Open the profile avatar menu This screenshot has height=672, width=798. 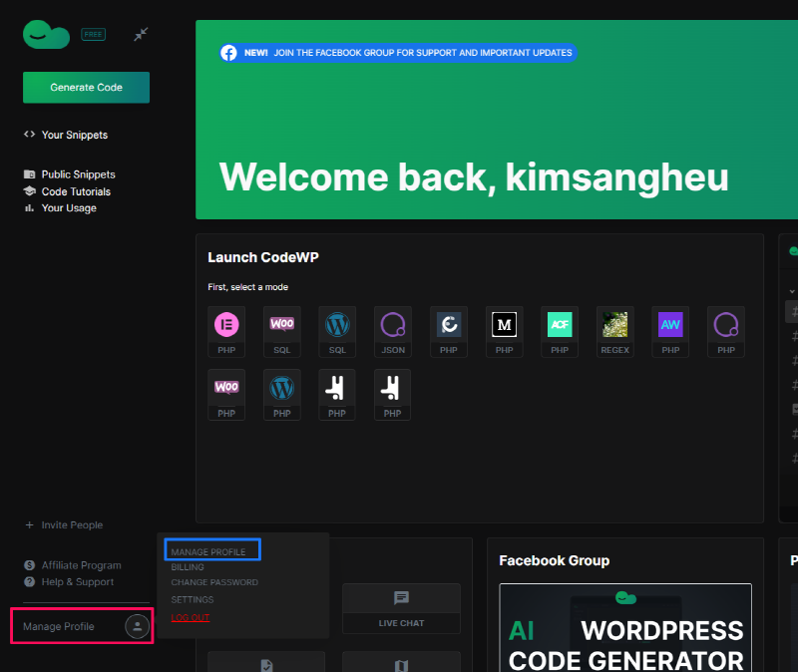(137, 626)
